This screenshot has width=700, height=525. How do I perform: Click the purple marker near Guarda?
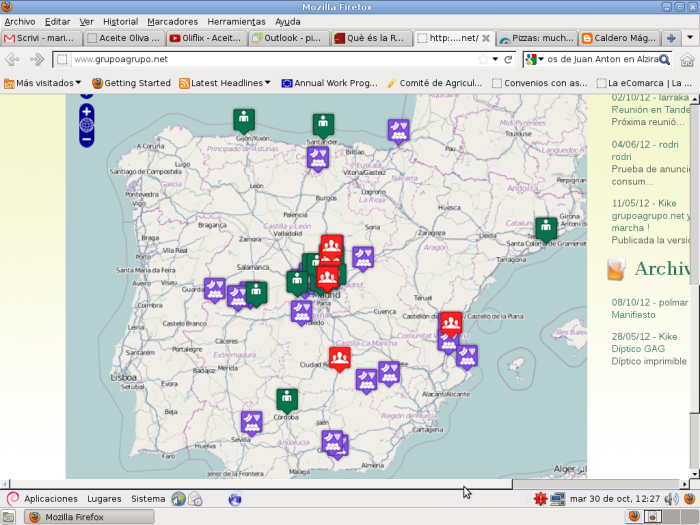(215, 290)
